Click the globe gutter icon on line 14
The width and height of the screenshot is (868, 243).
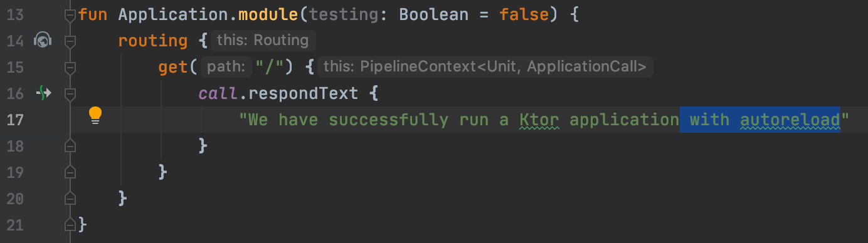point(43,41)
